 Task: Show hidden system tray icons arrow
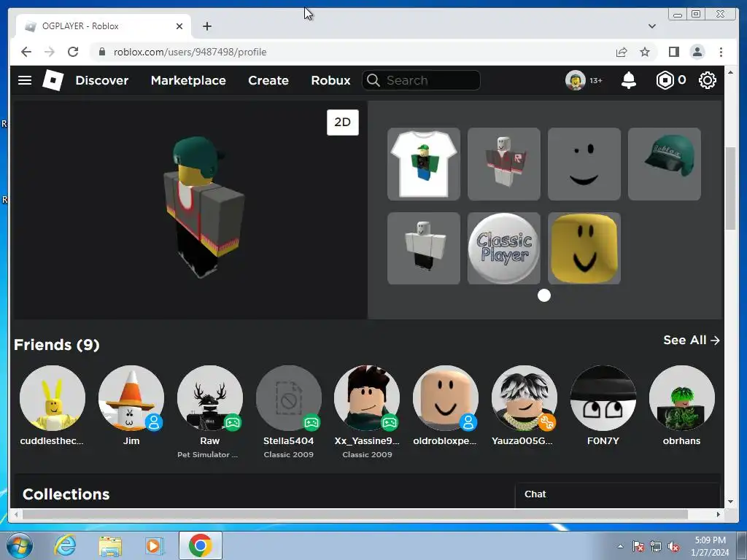pos(620,546)
